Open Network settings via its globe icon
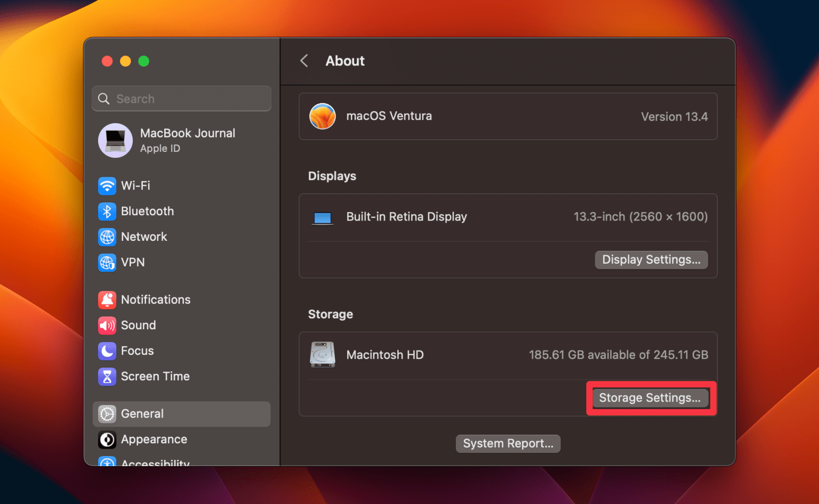819x504 pixels. pos(107,237)
